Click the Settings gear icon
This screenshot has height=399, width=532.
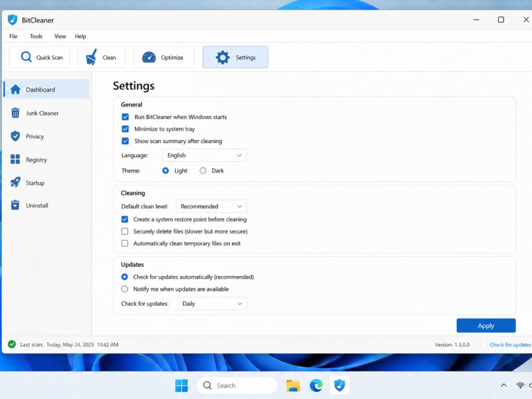point(223,57)
